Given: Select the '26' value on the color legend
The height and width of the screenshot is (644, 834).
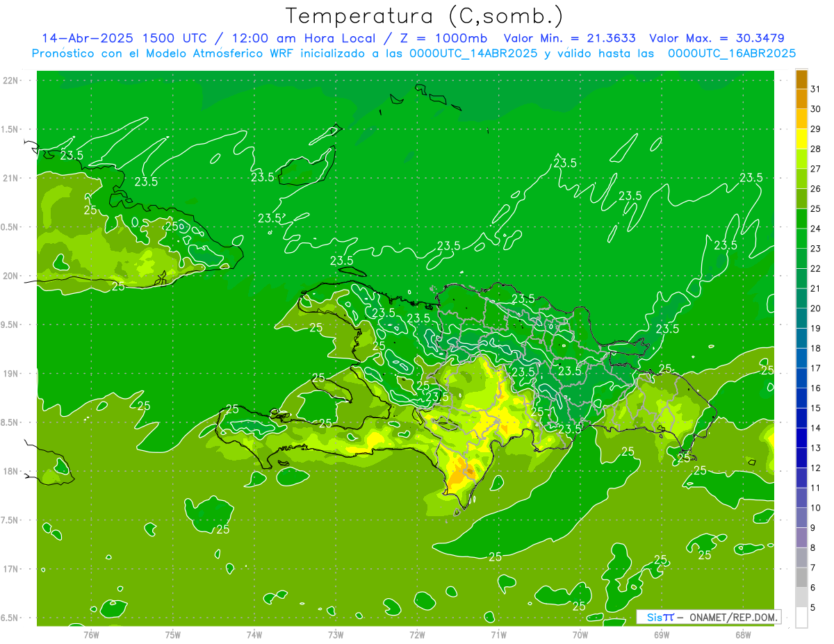Looking at the screenshot, I should click(x=815, y=189).
